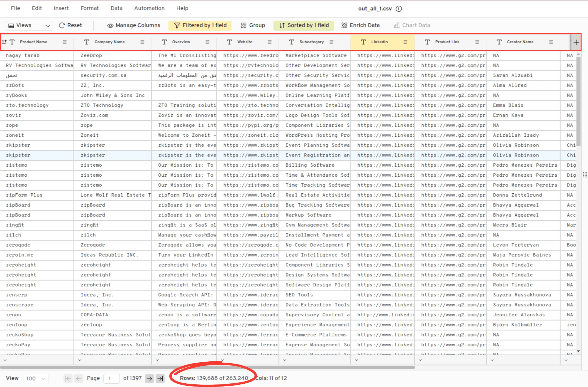Expand the footer chevron under Creator Name column
The width and height of the screenshot is (588, 387).
coord(492,360)
